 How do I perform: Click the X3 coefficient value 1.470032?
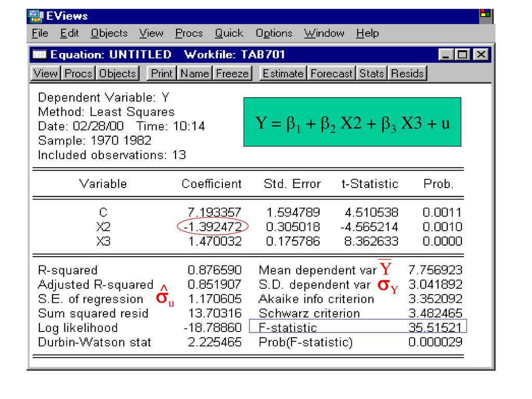click(x=215, y=241)
